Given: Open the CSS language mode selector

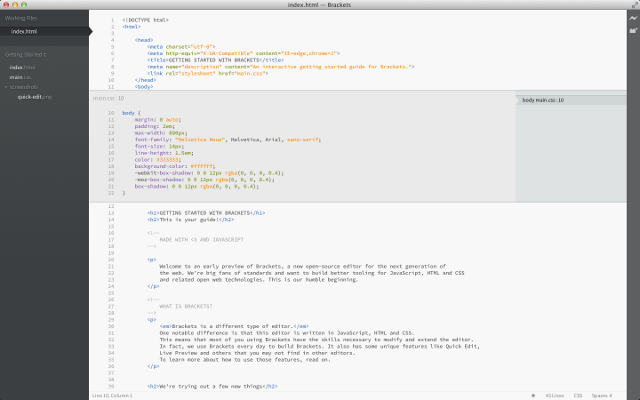Looking at the screenshot, I should tap(579, 395).
